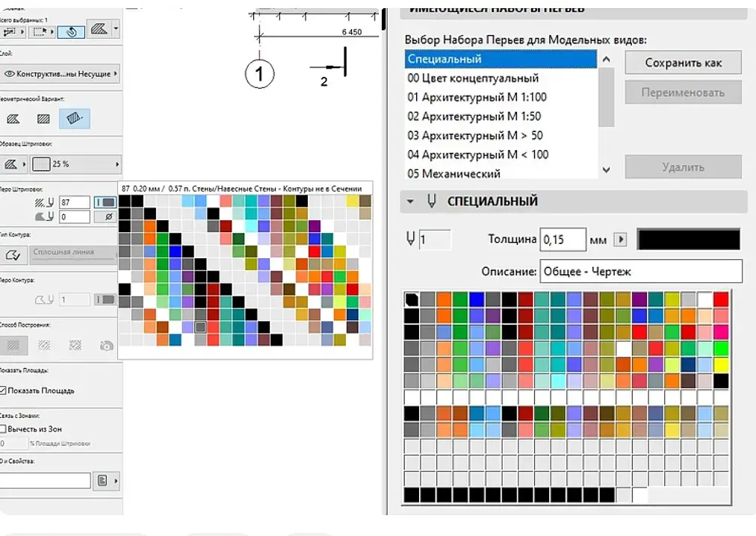Image resolution: width=756 pixels, height=536 pixels.
Task: Select the blue swatch in first pen row
Action: point(477,299)
